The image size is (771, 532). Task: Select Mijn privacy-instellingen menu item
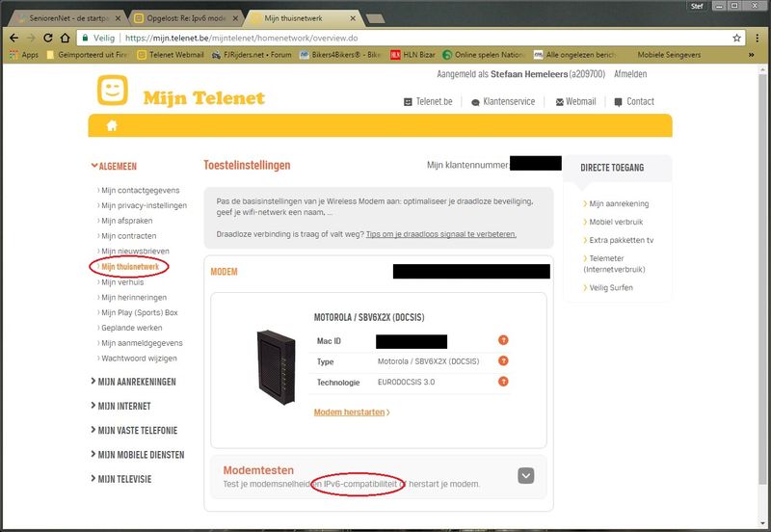click(x=142, y=205)
